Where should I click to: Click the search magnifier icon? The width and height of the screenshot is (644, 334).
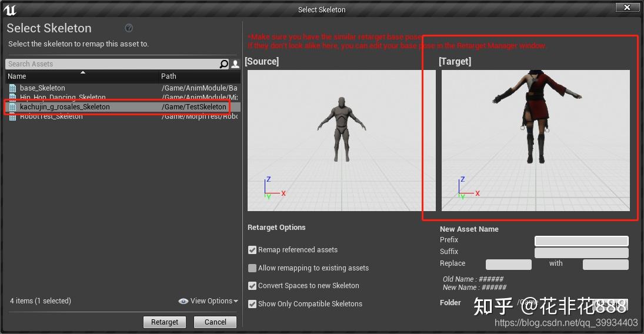(224, 64)
